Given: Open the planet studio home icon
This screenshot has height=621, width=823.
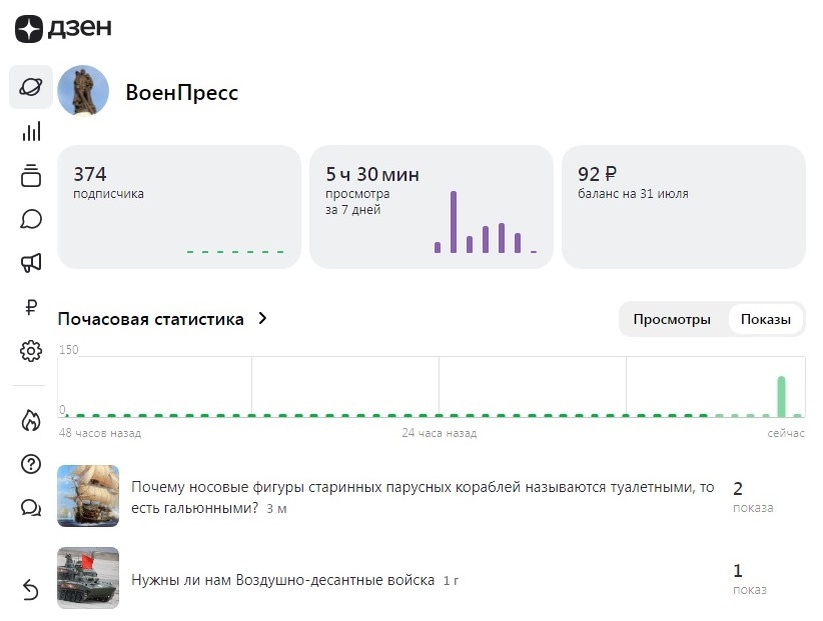Looking at the screenshot, I should point(31,87).
